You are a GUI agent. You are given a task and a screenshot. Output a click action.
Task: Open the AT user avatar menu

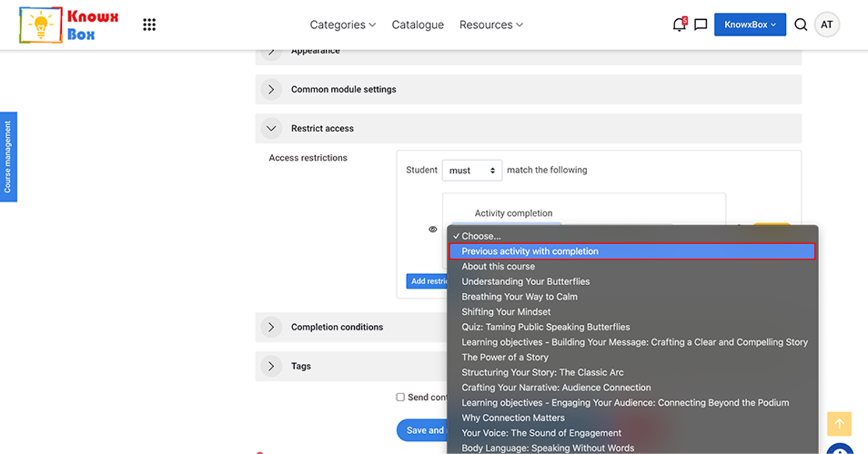827,24
